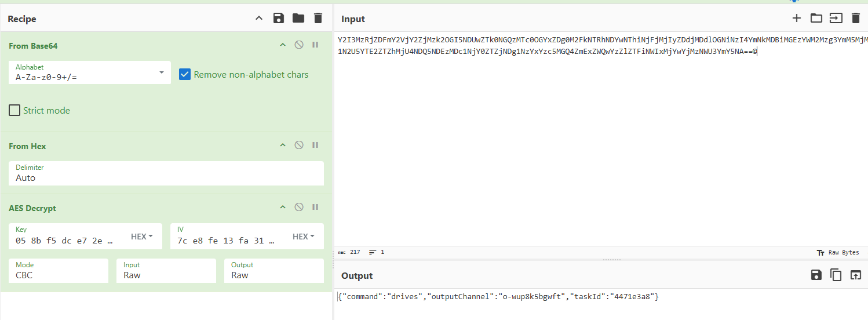Collapse the From Base64 operation
Image resolution: width=868 pixels, height=320 pixels.
tap(283, 45)
